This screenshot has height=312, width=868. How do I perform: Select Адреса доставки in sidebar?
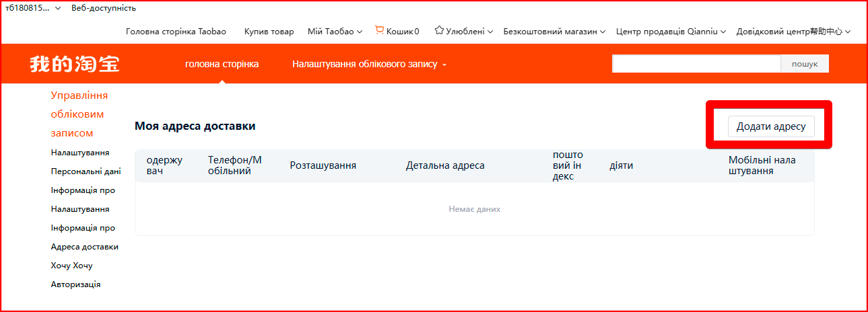84,247
